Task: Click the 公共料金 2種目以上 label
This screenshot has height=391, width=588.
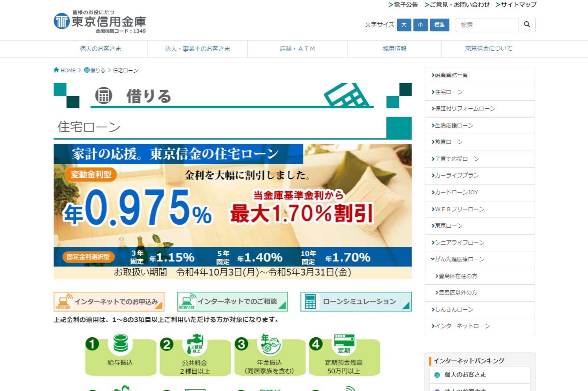Action: pyautogui.click(x=195, y=367)
